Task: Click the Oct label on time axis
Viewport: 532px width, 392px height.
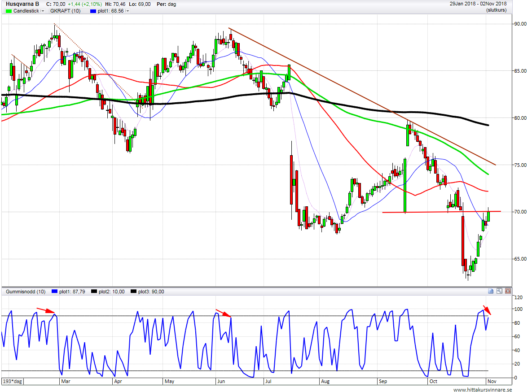Action: coord(433,381)
